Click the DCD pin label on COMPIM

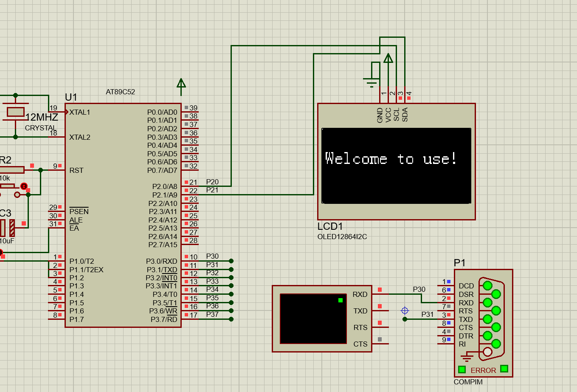(x=466, y=286)
